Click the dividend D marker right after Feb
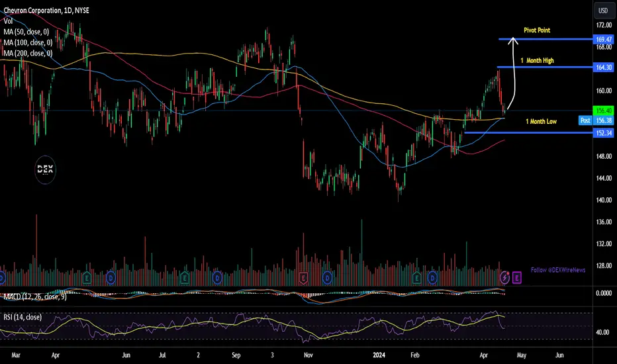 click(x=432, y=278)
